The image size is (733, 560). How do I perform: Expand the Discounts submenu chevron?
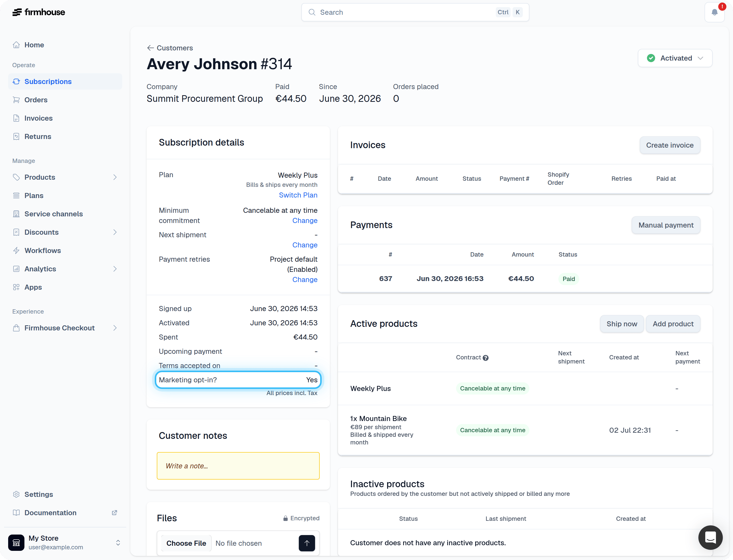(x=115, y=232)
